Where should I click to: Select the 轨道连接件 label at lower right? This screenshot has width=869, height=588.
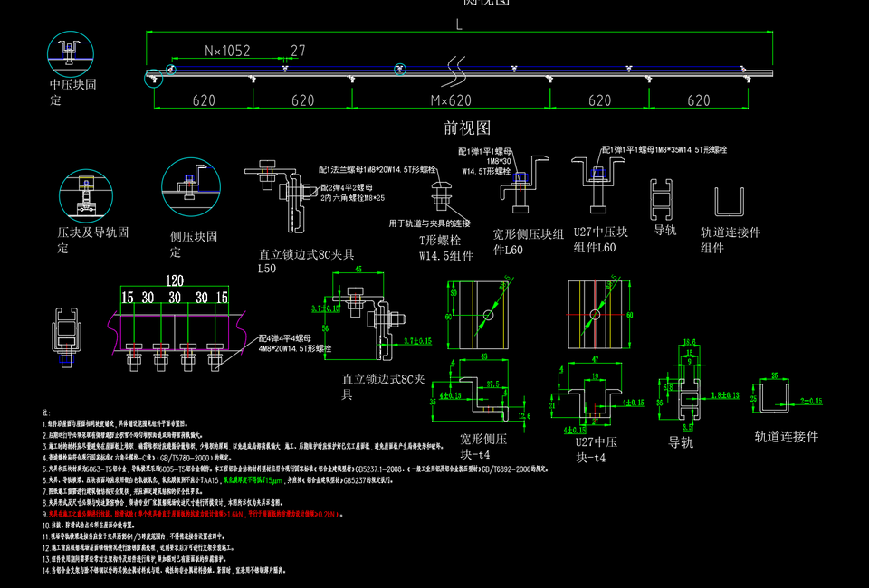pyautogui.click(x=786, y=436)
